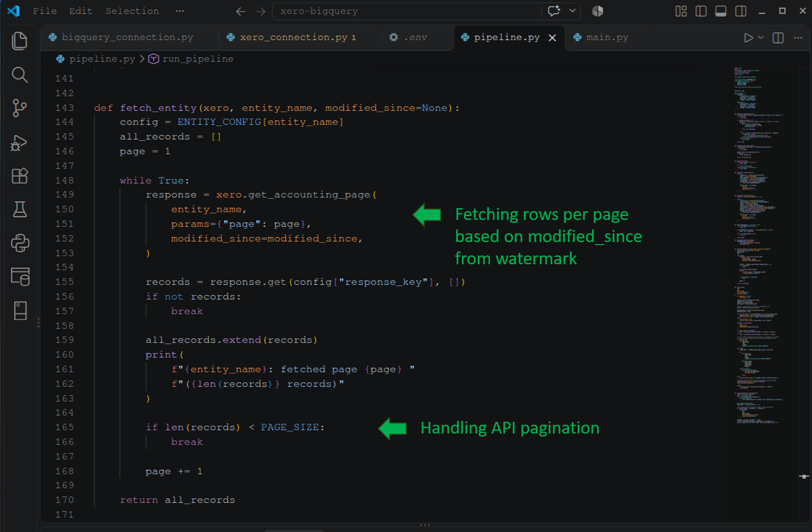The image size is (812, 532).
Task: Click the minimap code overview
Action: tap(758, 245)
